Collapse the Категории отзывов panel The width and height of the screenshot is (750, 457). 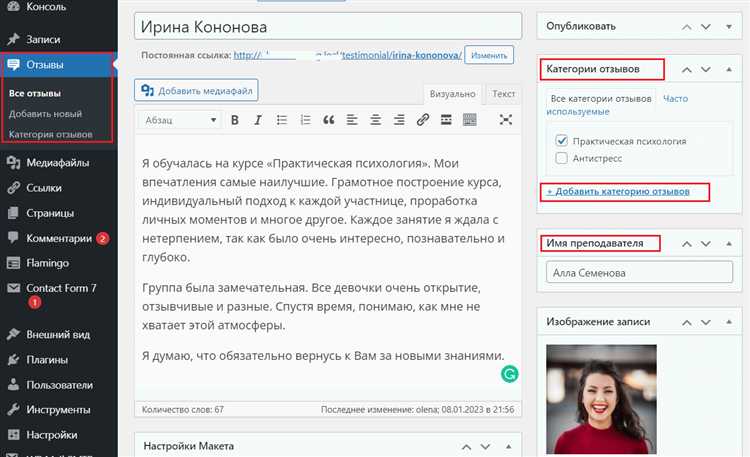pos(728,69)
